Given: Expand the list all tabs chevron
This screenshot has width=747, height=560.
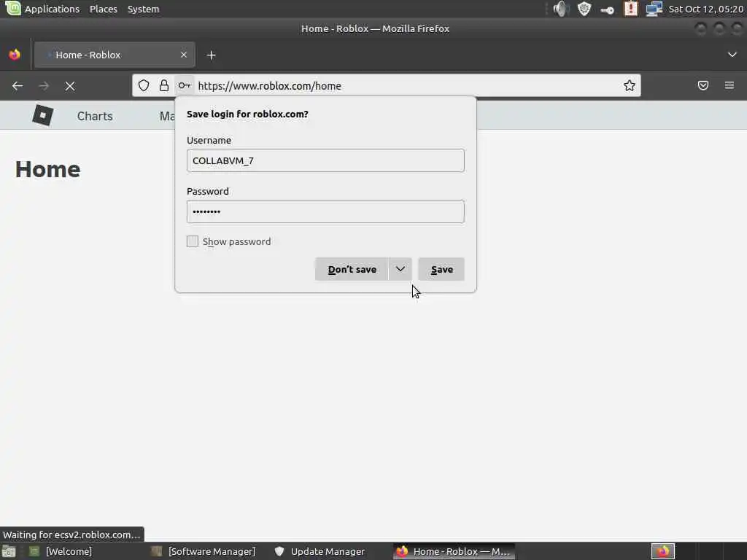Looking at the screenshot, I should (732, 55).
